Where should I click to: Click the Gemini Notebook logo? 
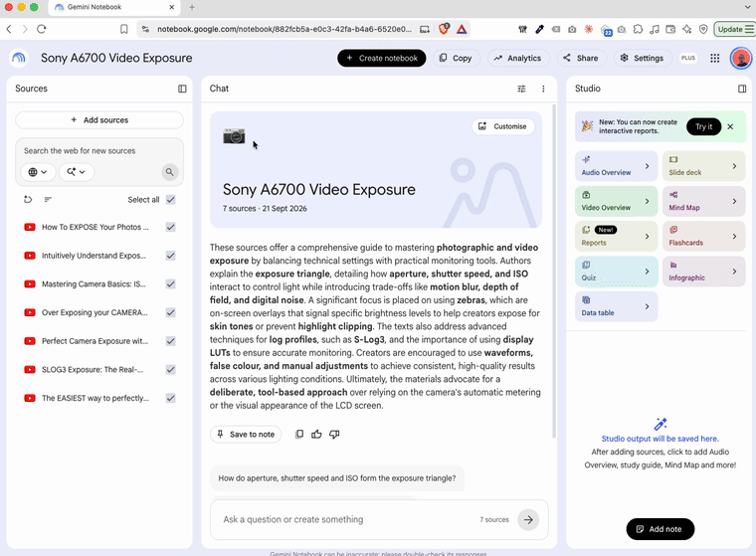point(19,59)
